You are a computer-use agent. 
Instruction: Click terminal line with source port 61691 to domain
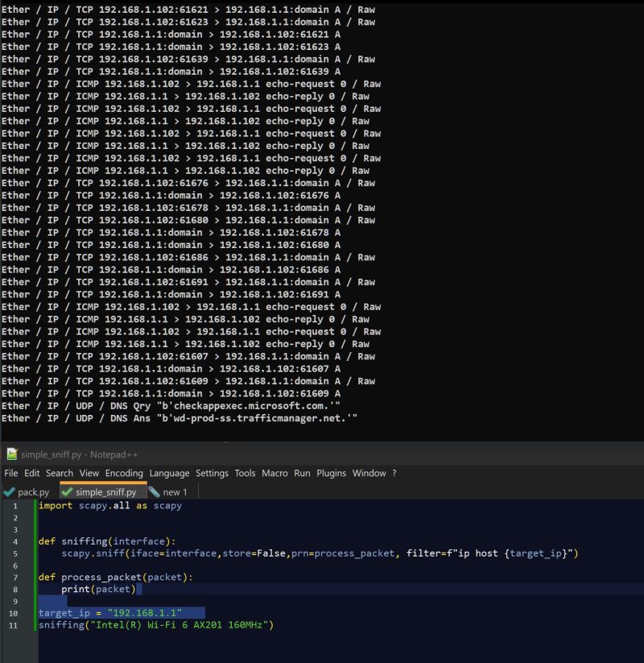pyautogui.click(x=188, y=282)
